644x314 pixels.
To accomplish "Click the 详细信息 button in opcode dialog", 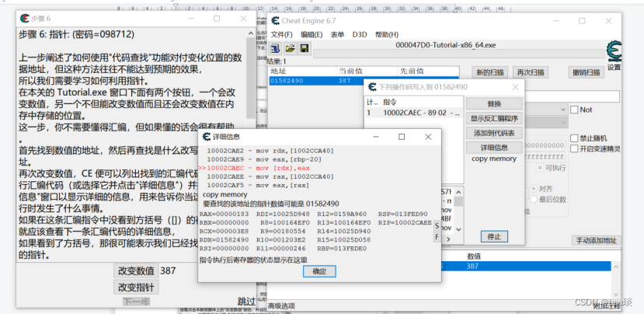I will (x=494, y=147).
